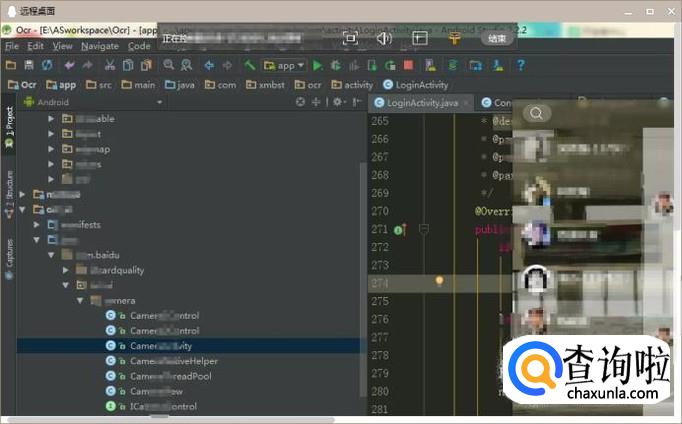Click the 结束 button in remote toolbar
This screenshot has height=424, width=682.
[497, 38]
